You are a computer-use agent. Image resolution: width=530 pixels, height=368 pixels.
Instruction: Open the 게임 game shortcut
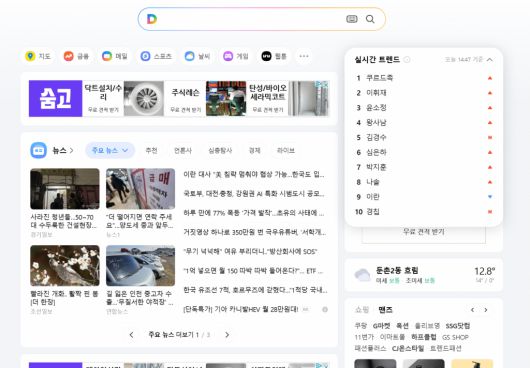coord(236,56)
